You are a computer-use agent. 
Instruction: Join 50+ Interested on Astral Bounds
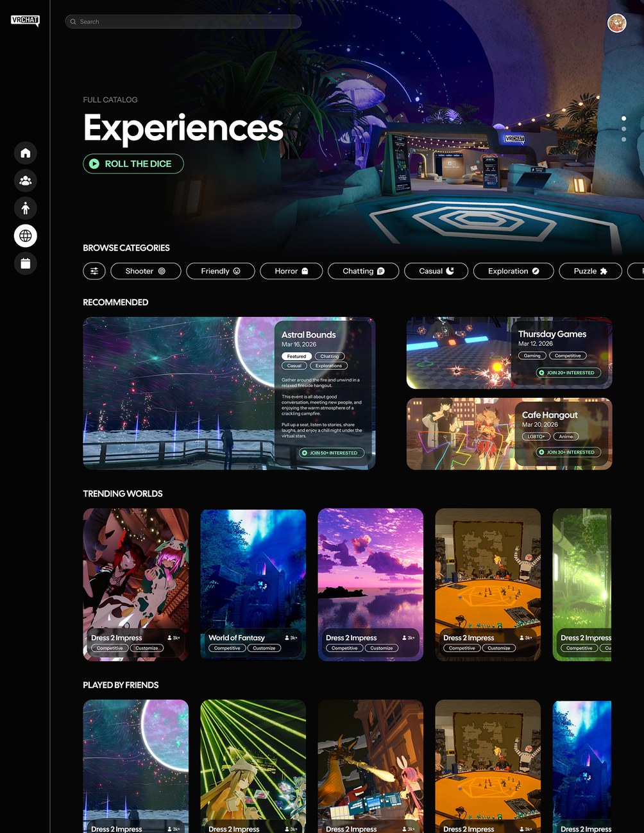pos(332,453)
